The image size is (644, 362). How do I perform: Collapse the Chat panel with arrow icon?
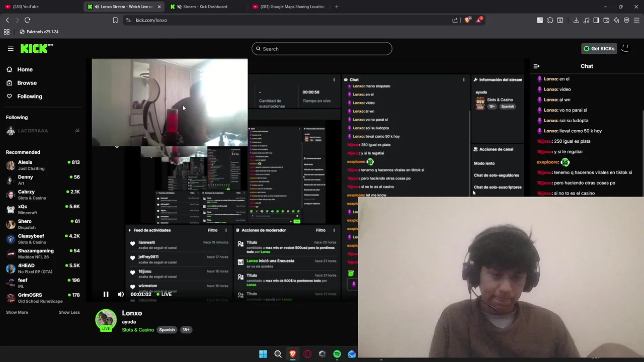pyautogui.click(x=536, y=66)
